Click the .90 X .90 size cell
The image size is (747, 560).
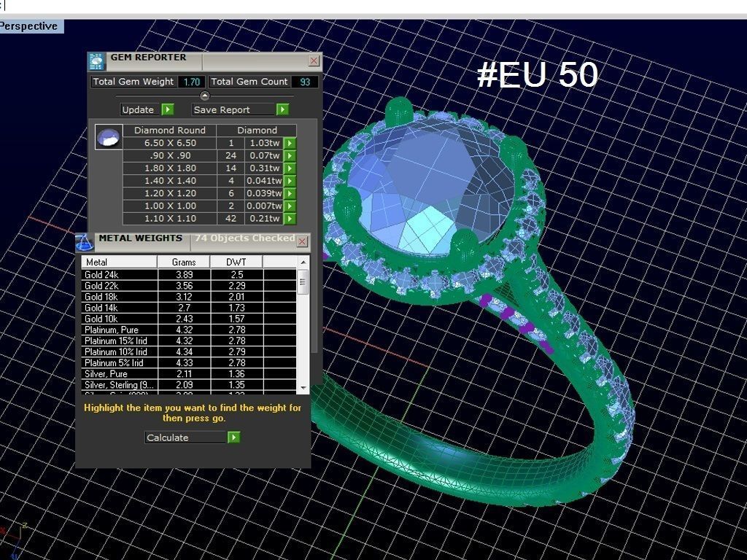[170, 156]
